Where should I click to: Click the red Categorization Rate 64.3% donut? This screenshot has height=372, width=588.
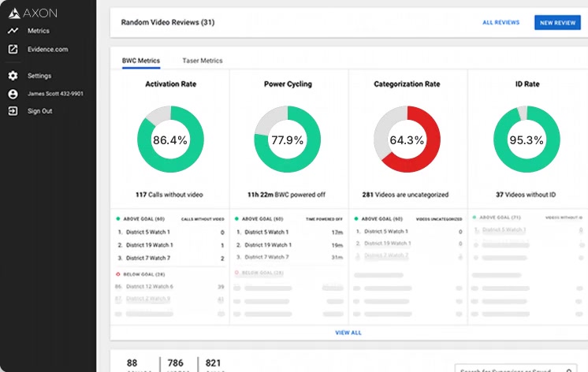407,139
